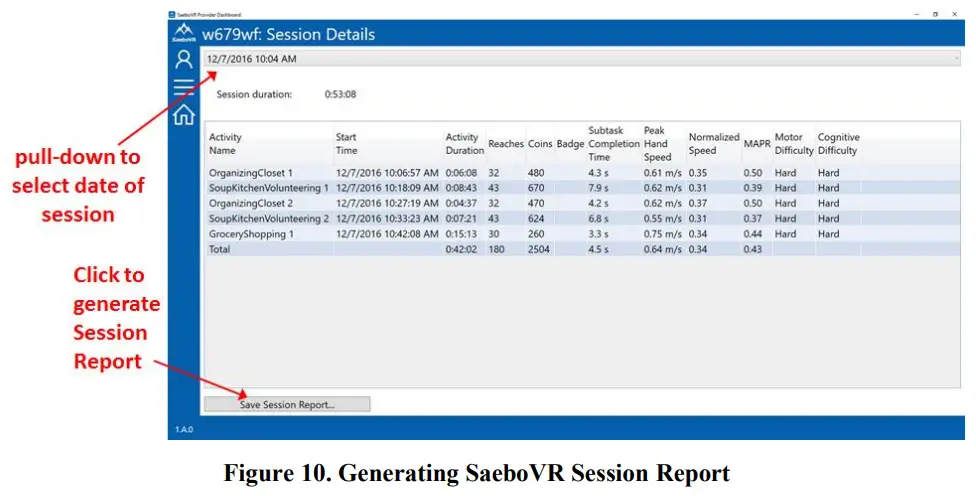This screenshot has width=976, height=496.
Task: Click the Activity Duration column header
Action: point(464,144)
